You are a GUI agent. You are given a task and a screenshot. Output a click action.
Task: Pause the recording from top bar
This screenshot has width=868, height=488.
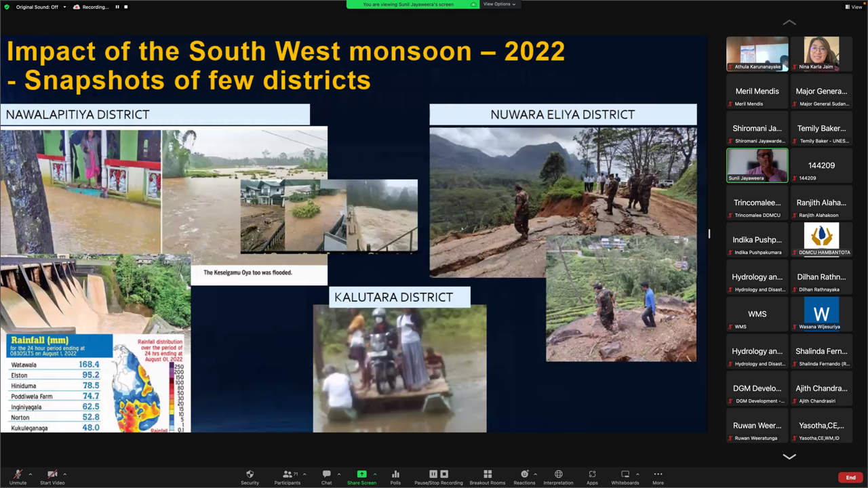(117, 7)
